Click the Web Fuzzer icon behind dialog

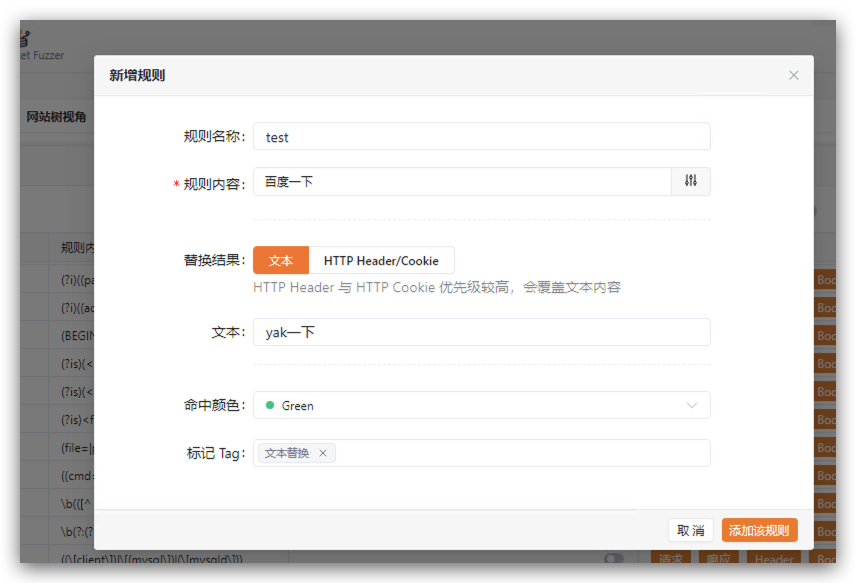[25, 42]
